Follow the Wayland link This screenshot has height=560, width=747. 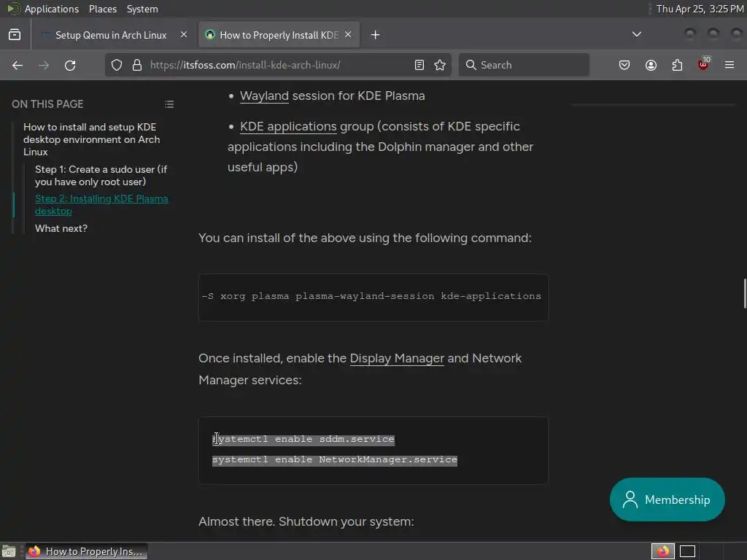point(264,96)
